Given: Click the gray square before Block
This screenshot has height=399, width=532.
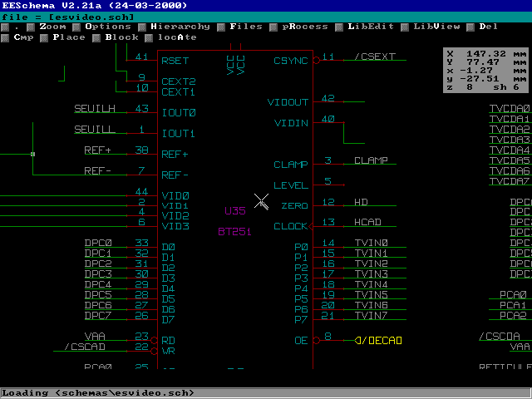Looking at the screenshot, I should tap(96, 38).
